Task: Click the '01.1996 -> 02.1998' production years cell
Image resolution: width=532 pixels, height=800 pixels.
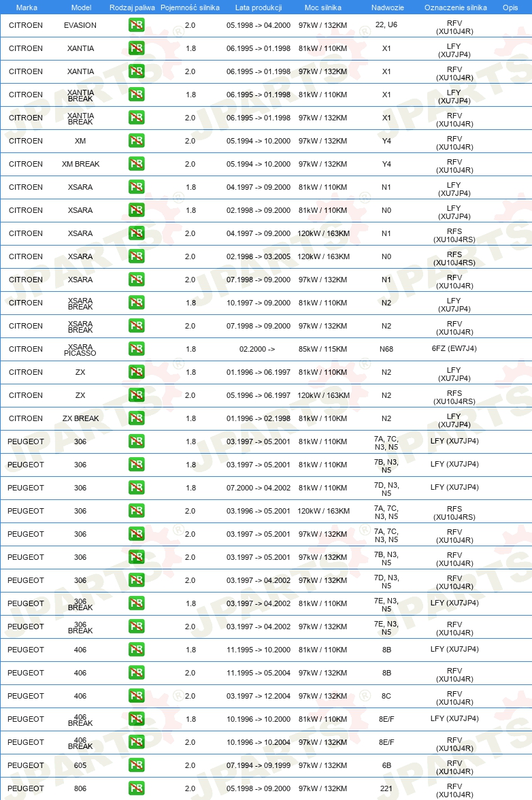Action: tap(259, 418)
